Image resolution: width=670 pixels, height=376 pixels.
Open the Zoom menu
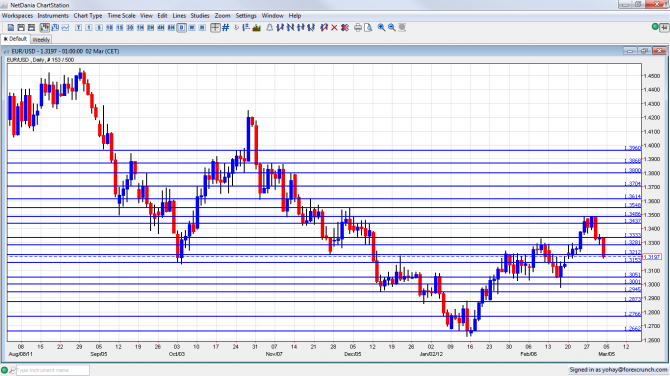tap(222, 16)
